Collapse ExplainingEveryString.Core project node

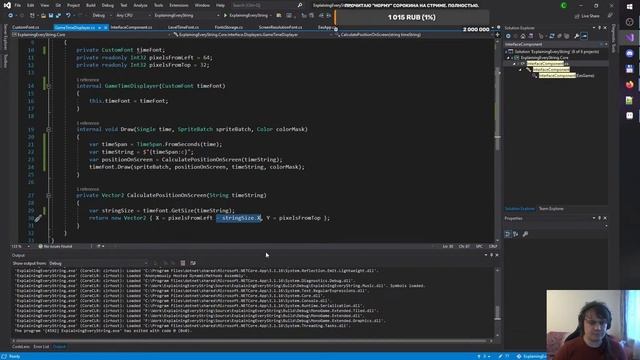tap(509, 58)
